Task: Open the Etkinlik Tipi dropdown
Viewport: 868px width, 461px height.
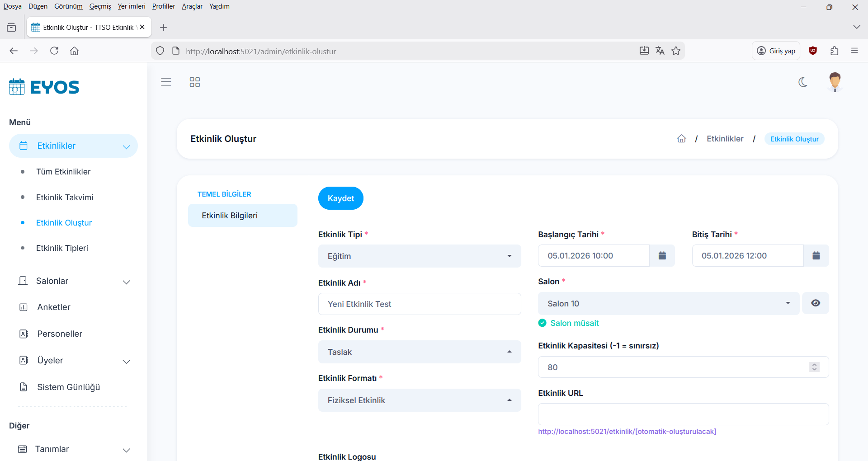Action: click(x=419, y=256)
